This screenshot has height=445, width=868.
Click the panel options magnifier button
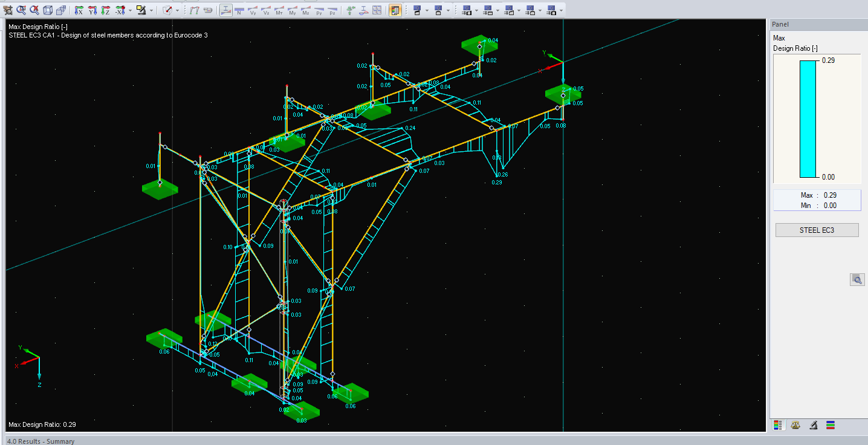pos(857,279)
